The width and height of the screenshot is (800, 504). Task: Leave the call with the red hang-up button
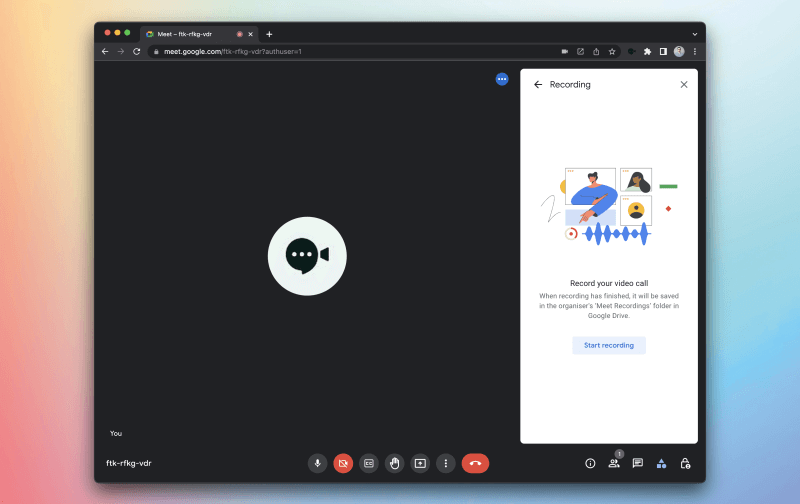(x=475, y=463)
